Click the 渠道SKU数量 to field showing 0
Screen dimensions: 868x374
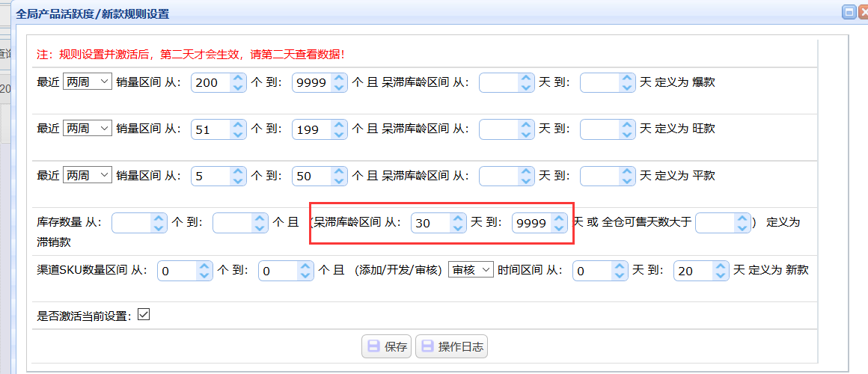pyautogui.click(x=279, y=271)
